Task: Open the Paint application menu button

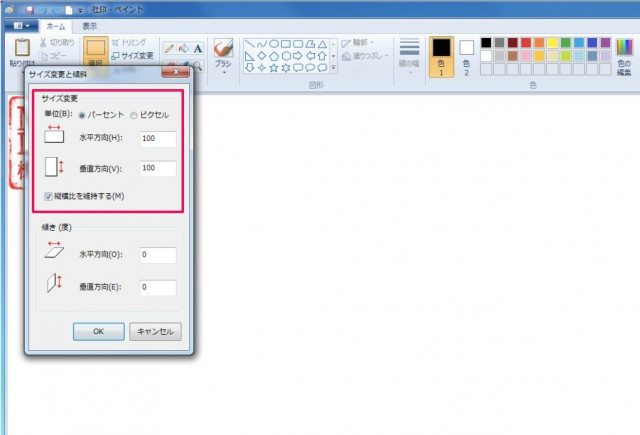Action: [22, 26]
